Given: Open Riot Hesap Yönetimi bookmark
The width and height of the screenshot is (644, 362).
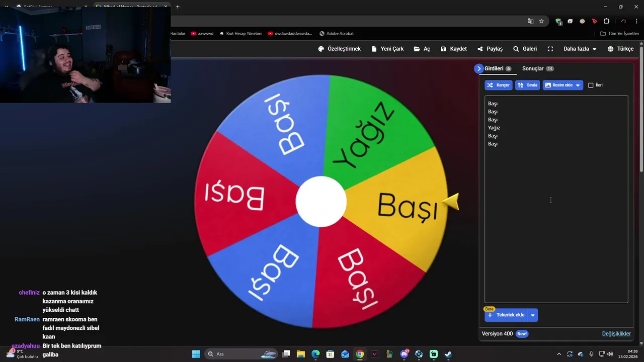Looking at the screenshot, I should 240,34.
